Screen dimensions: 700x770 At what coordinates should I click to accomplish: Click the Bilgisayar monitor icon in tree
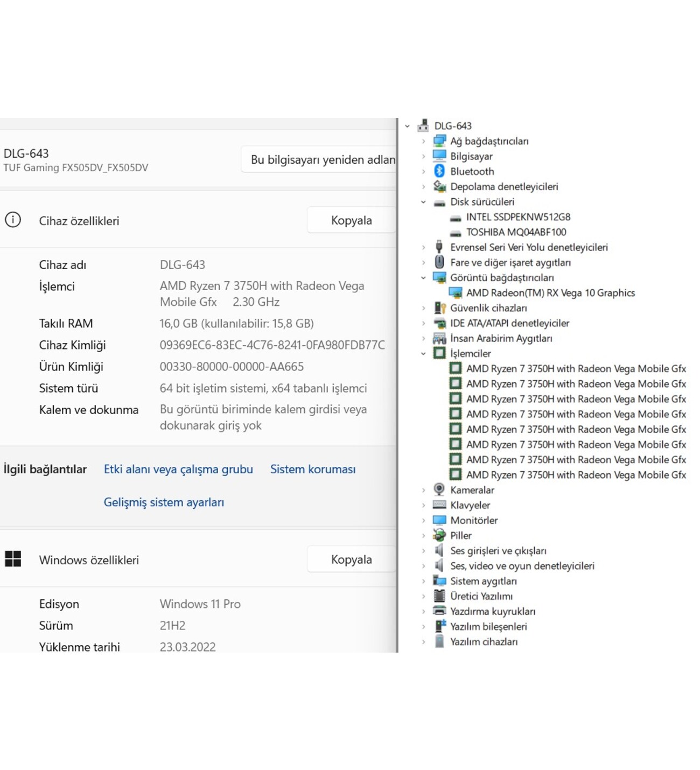pyautogui.click(x=439, y=156)
